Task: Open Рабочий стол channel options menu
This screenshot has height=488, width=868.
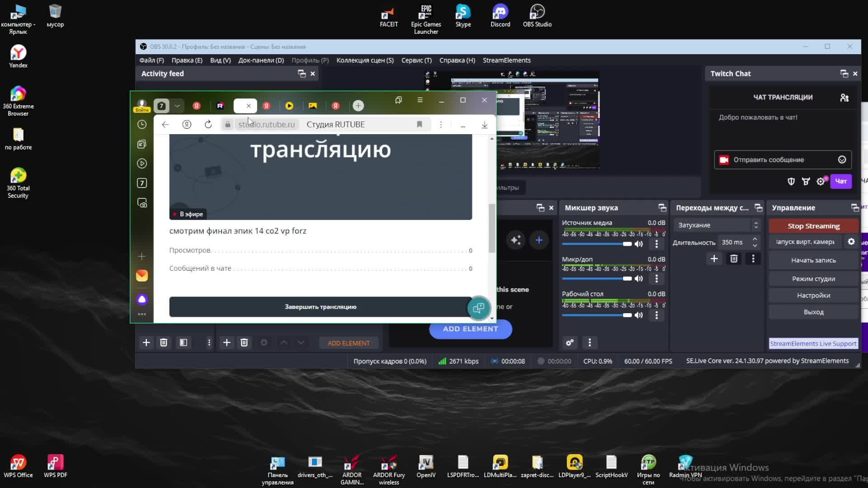Action: (656, 315)
